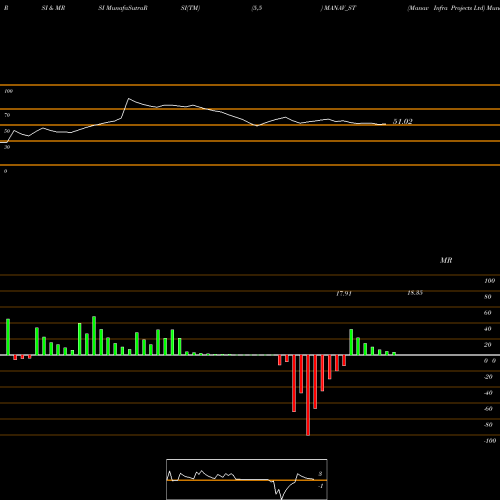
Task: Click the '17.91' value above bars
Action: [x=344, y=293]
